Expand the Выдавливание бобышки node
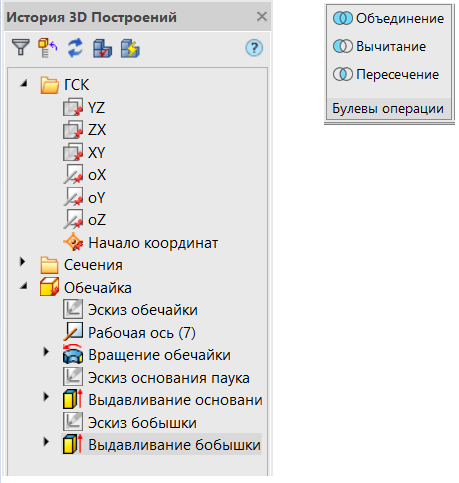The height and width of the screenshot is (483, 459). 46,442
